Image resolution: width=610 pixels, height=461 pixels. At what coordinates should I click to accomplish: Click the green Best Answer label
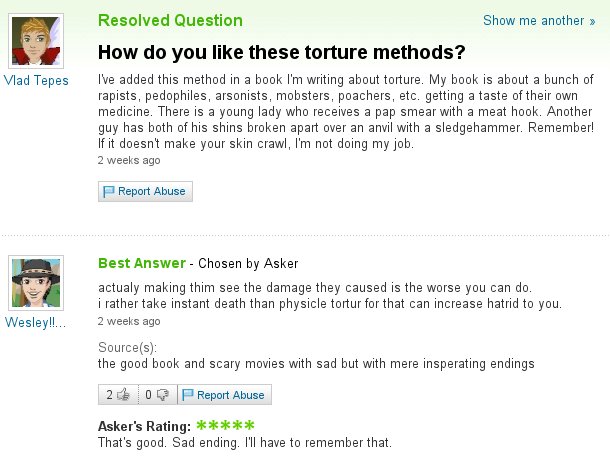(141, 263)
